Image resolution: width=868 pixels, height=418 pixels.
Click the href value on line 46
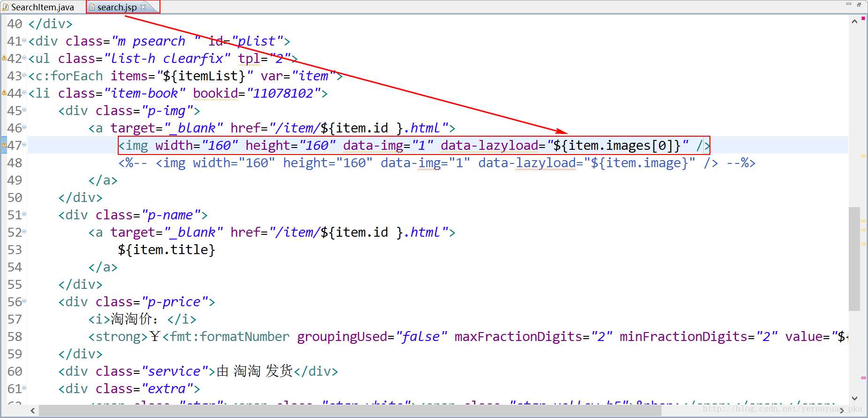(358, 128)
